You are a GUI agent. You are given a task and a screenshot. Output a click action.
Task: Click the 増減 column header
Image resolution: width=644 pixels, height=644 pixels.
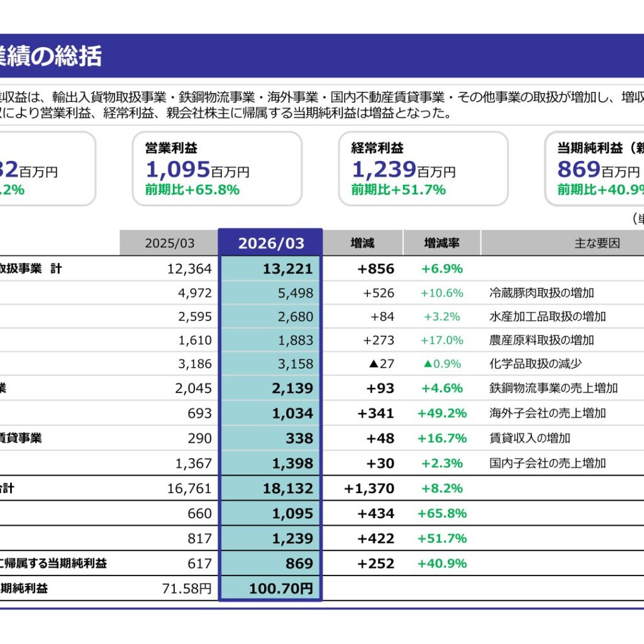click(x=362, y=243)
